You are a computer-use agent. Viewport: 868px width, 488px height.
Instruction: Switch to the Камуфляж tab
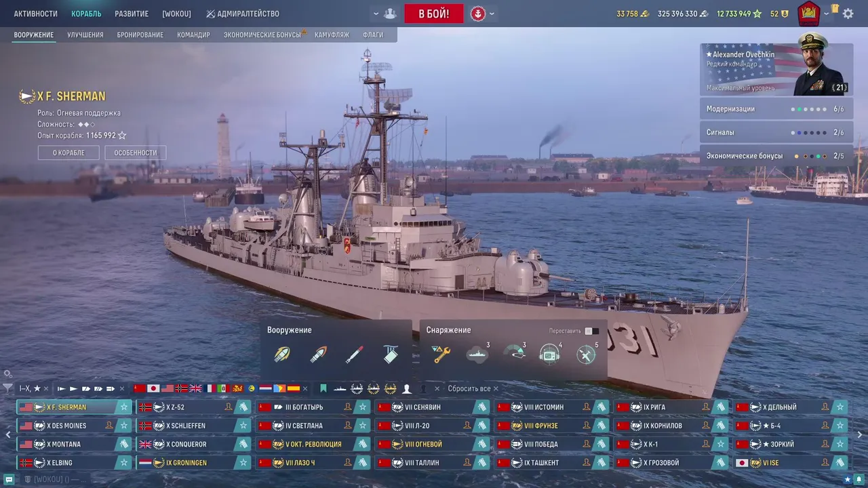click(x=332, y=35)
